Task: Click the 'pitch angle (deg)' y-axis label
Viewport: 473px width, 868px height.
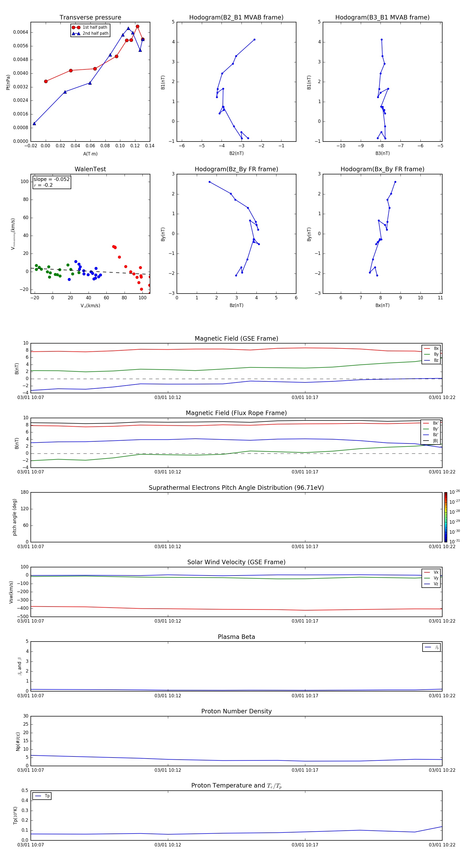Action: (14, 517)
